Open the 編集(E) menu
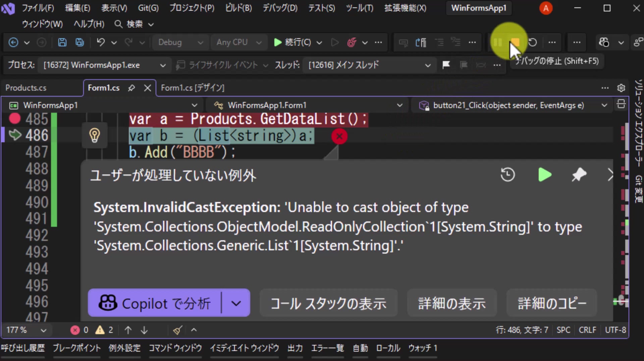The image size is (644, 361). click(x=77, y=8)
